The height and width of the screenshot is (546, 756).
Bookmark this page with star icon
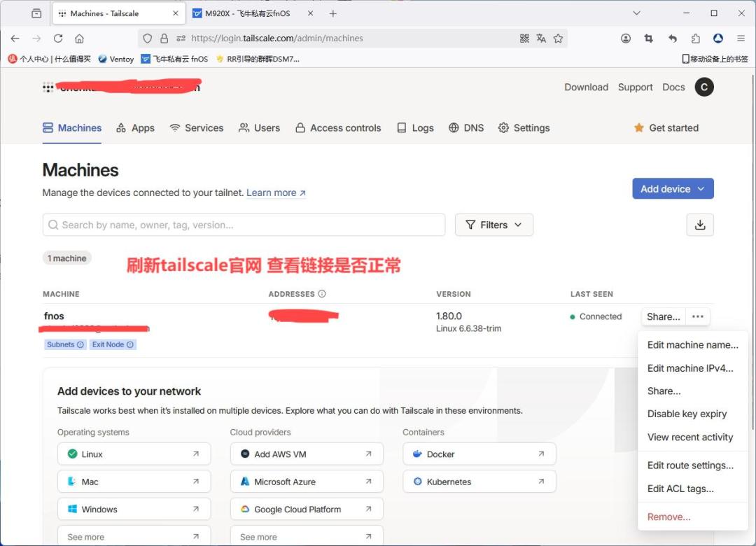pyautogui.click(x=559, y=38)
